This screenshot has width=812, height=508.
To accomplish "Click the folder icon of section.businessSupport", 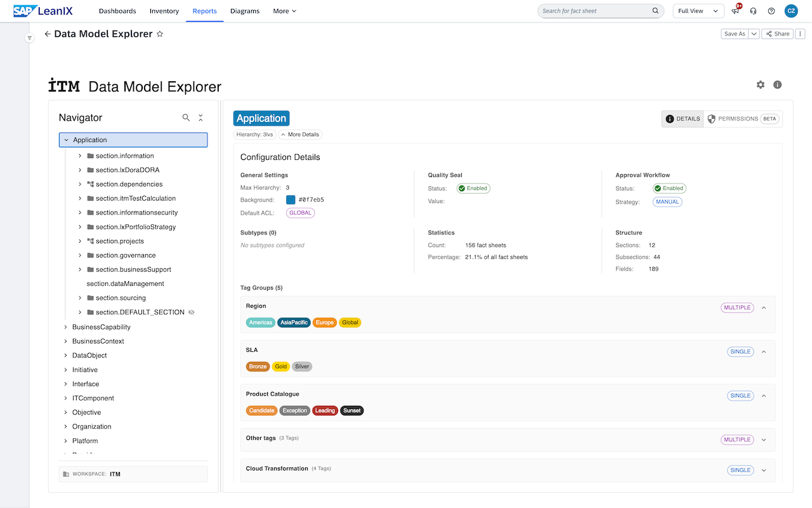I will tap(90, 270).
